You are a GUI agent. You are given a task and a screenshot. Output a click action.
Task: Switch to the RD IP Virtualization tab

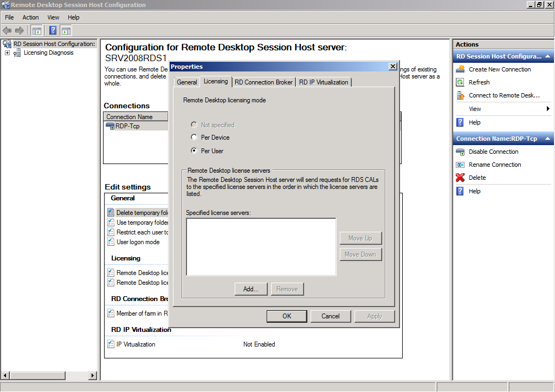coord(324,82)
